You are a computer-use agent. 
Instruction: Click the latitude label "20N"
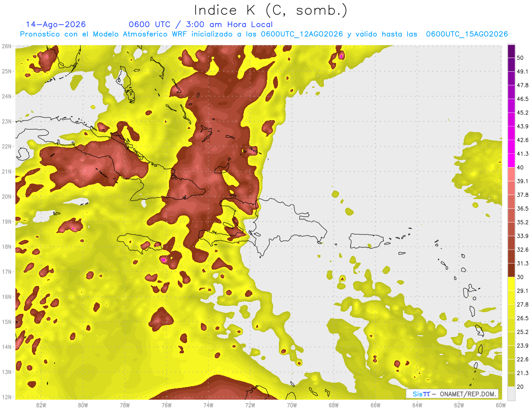7,196
